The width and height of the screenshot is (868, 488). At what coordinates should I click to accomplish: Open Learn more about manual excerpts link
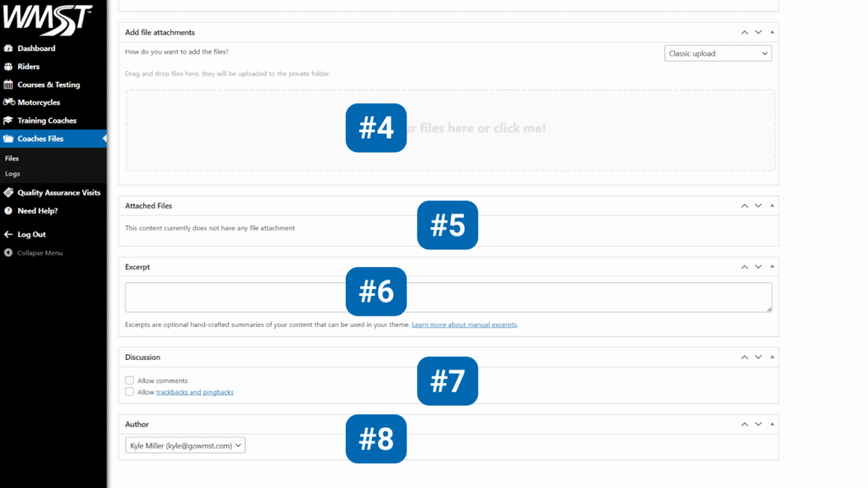[464, 324]
